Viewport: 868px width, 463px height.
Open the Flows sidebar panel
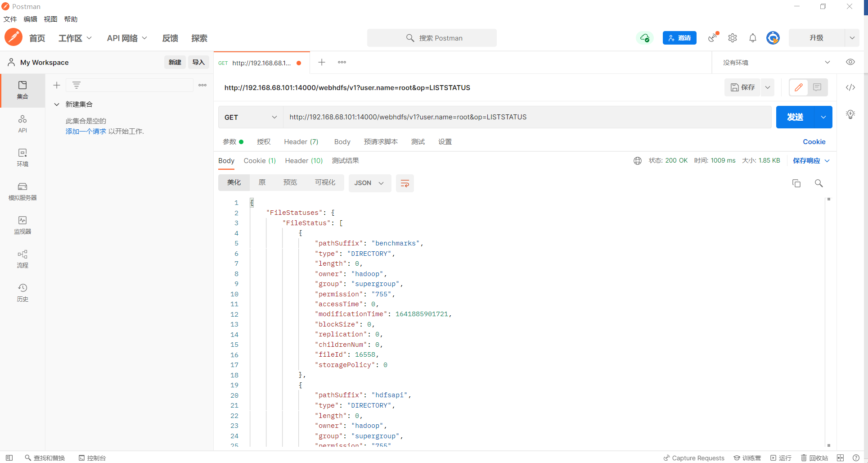point(22,259)
